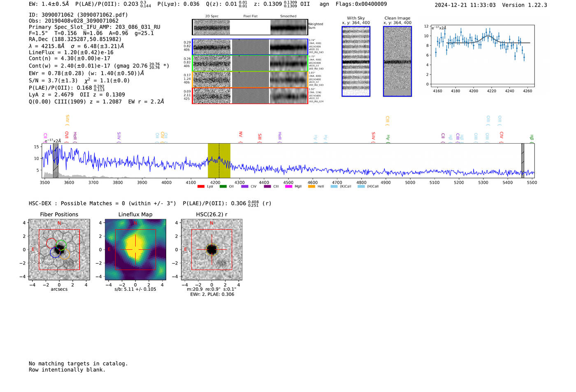This screenshot has width=576, height=392.
Task: Select the orange HeII legend swatch
Action: [x=311, y=186]
